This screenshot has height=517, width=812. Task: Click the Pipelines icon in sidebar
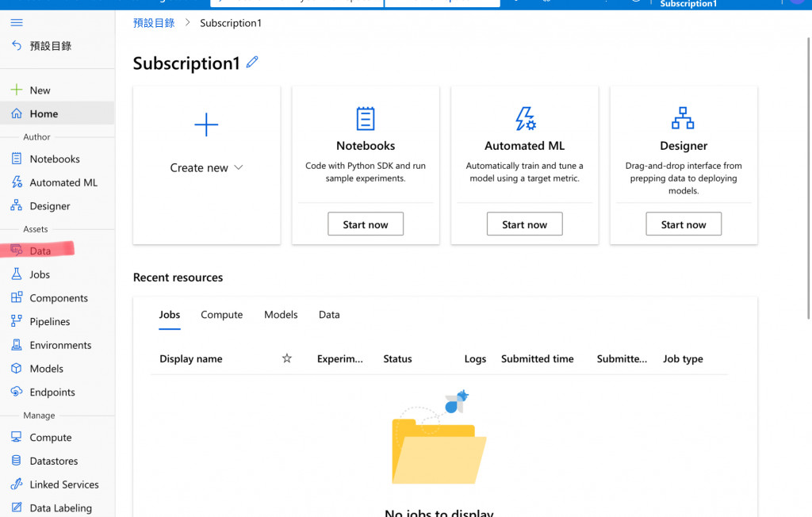click(x=17, y=320)
